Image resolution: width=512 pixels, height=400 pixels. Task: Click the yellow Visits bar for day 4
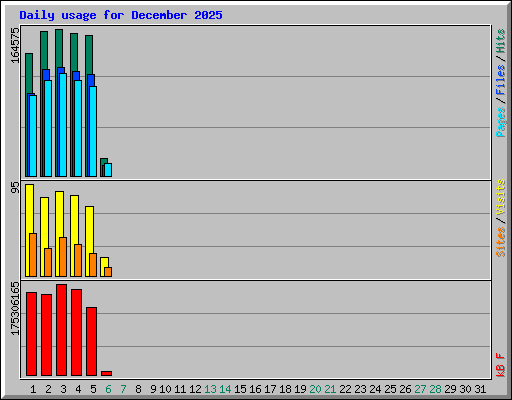[74, 220]
